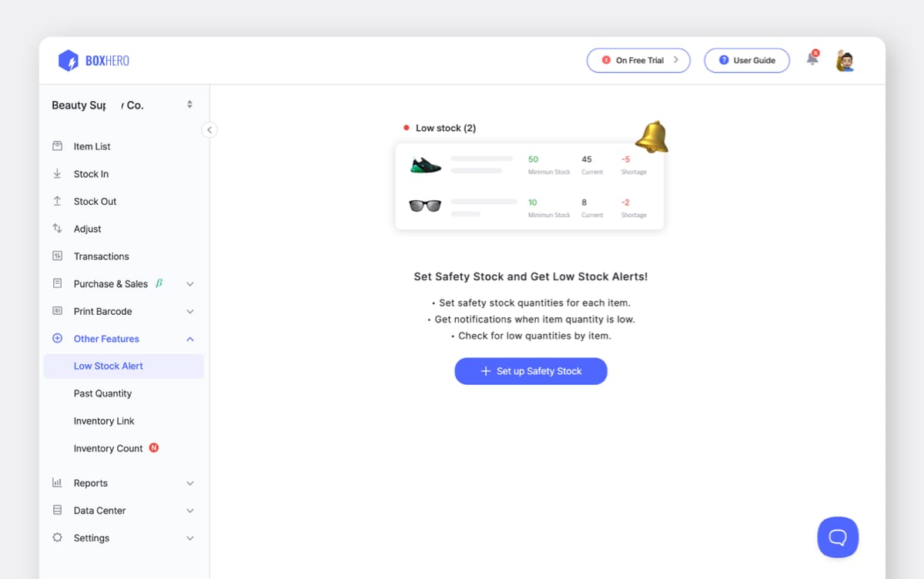The height and width of the screenshot is (579, 924).
Task: Open Transactions using its ledger icon
Action: tap(57, 256)
